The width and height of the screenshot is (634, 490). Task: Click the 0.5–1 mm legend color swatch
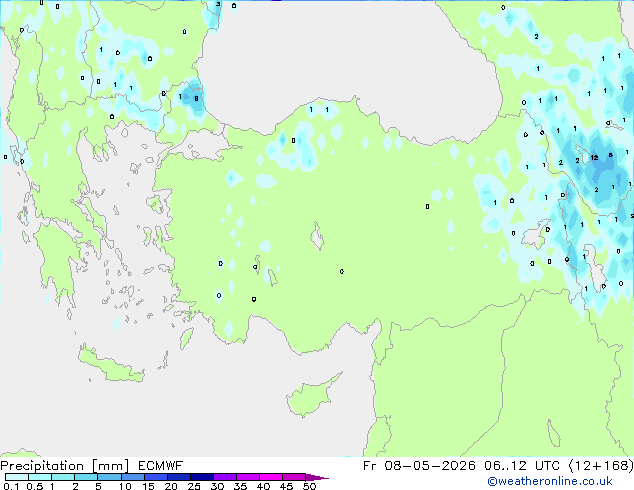click(x=40, y=477)
